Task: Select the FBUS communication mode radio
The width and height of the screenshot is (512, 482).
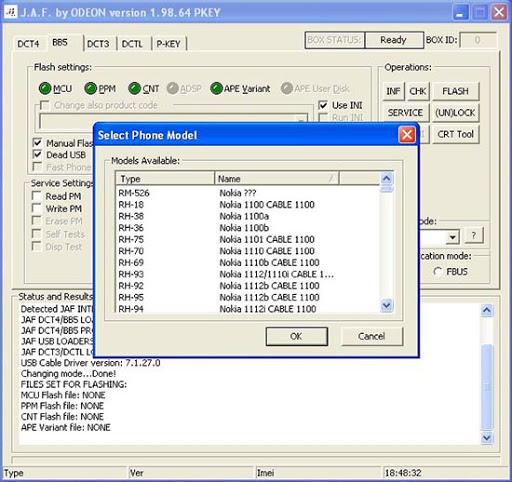Action: (438, 272)
